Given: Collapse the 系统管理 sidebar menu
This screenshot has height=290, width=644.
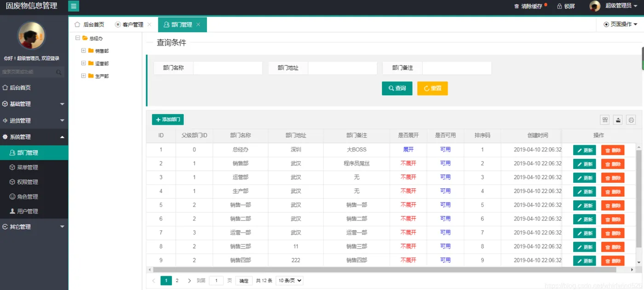Looking at the screenshot, I should click(34, 137).
